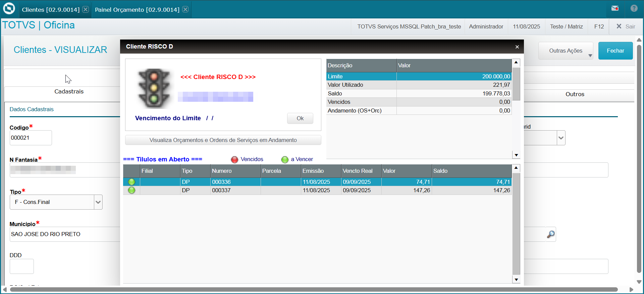Click the DDD input field
This screenshot has height=294, width=644.
22,266
